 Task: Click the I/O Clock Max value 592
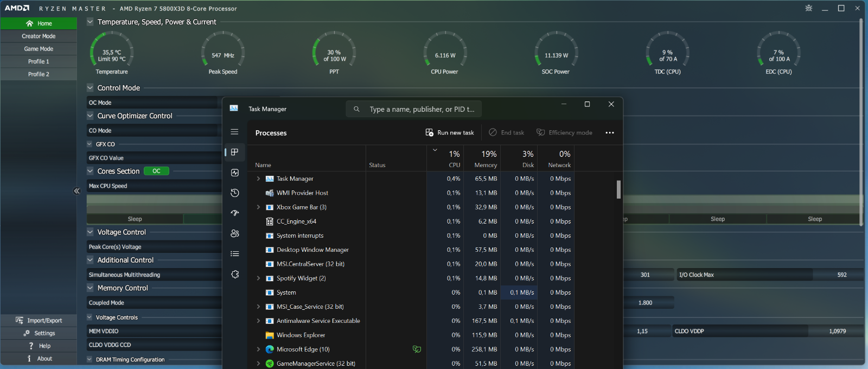pos(842,275)
